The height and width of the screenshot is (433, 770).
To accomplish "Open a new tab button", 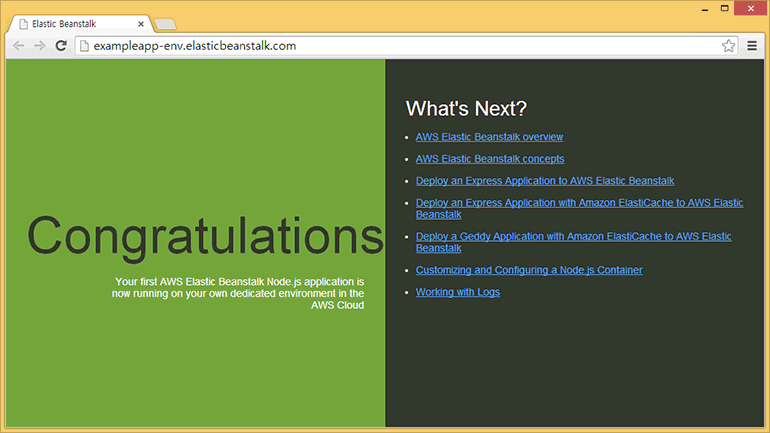I will pyautogui.click(x=167, y=23).
